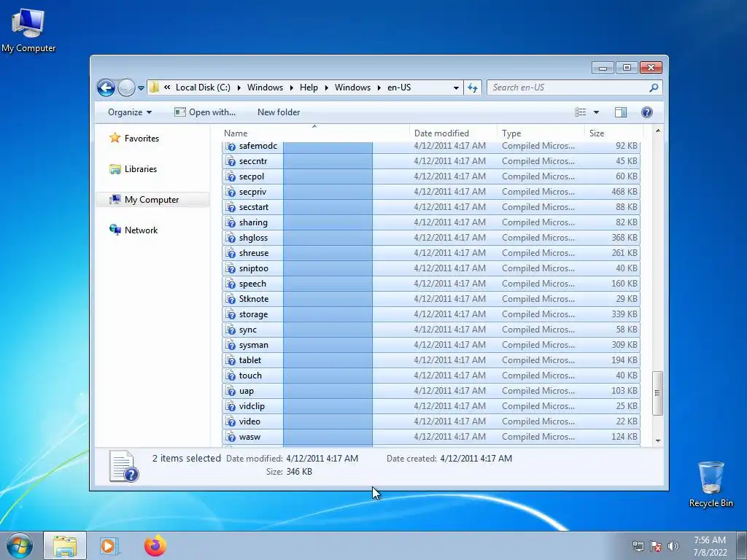Select the sharing help file icon
Screen dimensions: 747x560
[x=231, y=222]
